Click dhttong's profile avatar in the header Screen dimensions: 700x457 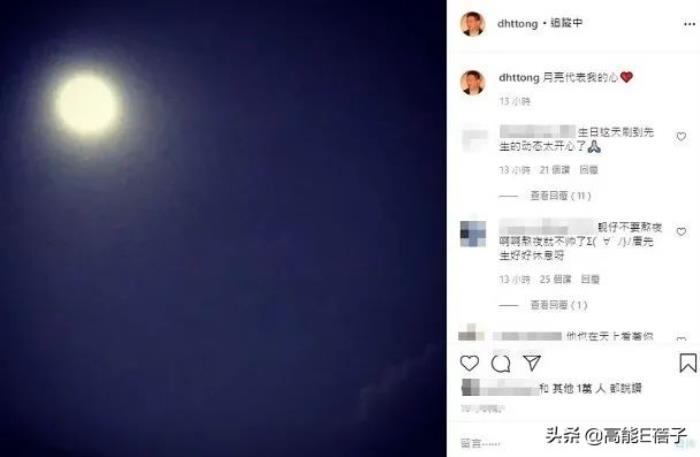click(x=472, y=24)
